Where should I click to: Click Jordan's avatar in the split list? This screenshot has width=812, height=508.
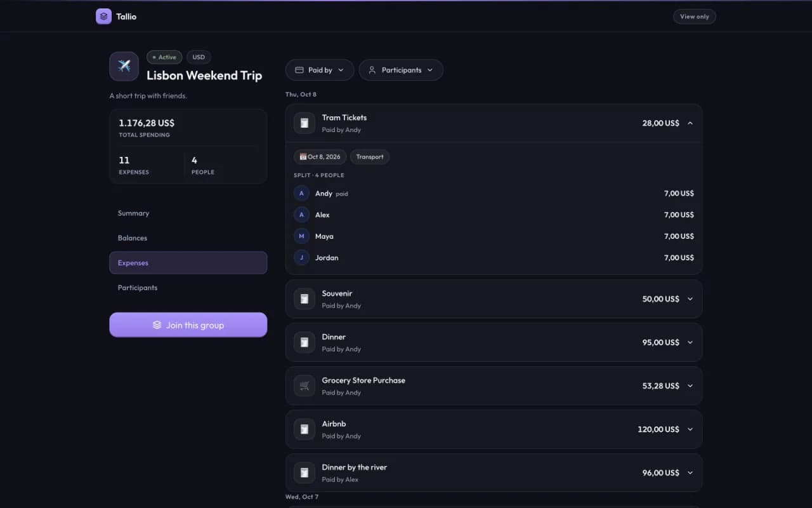coord(301,258)
